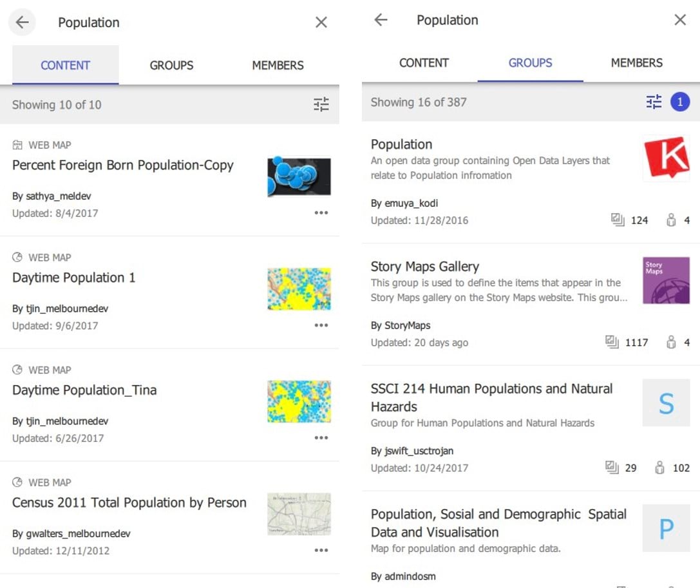Switch to the Groups tab in left panel
Screen dimensions: 700x588
click(171, 65)
